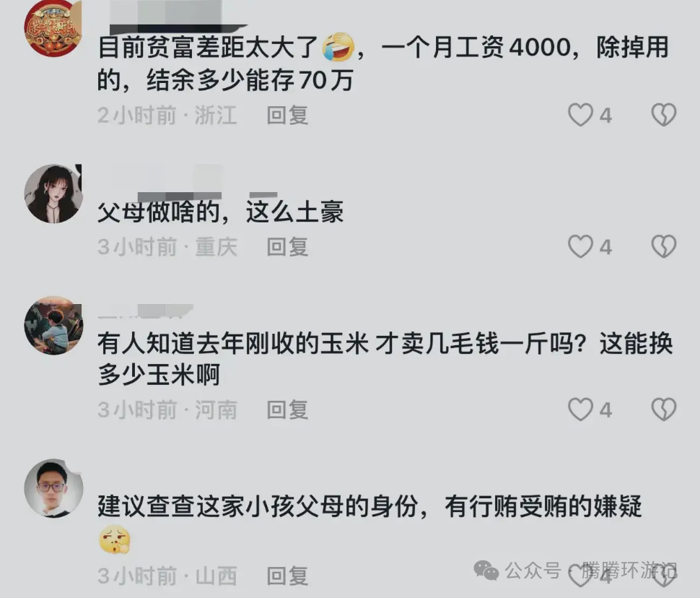The width and height of the screenshot is (700, 598).
Task: Open the red festive avatar profile
Action: tap(53, 28)
